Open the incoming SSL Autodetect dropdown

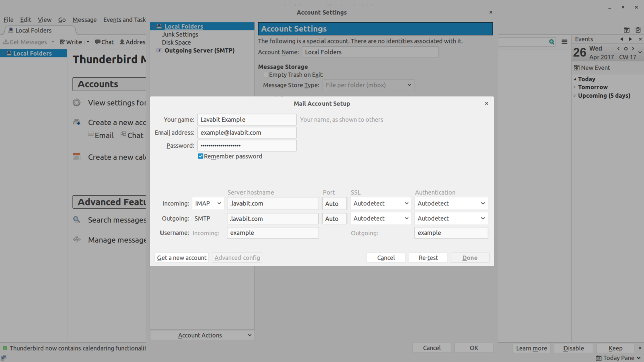pyautogui.click(x=380, y=203)
